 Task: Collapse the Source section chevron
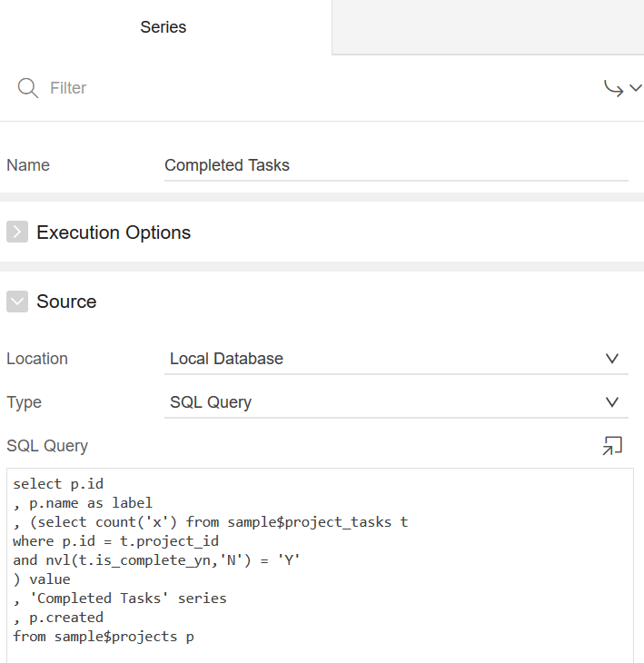[x=17, y=302]
